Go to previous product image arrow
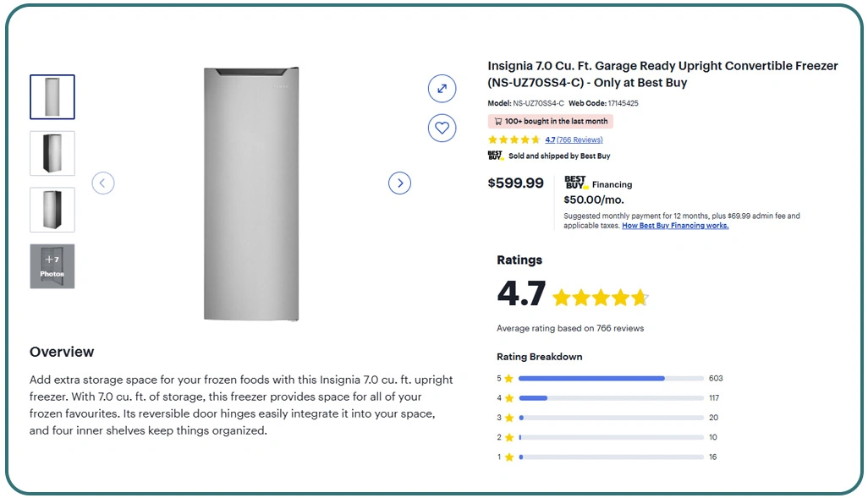The image size is (868, 498). (x=103, y=183)
